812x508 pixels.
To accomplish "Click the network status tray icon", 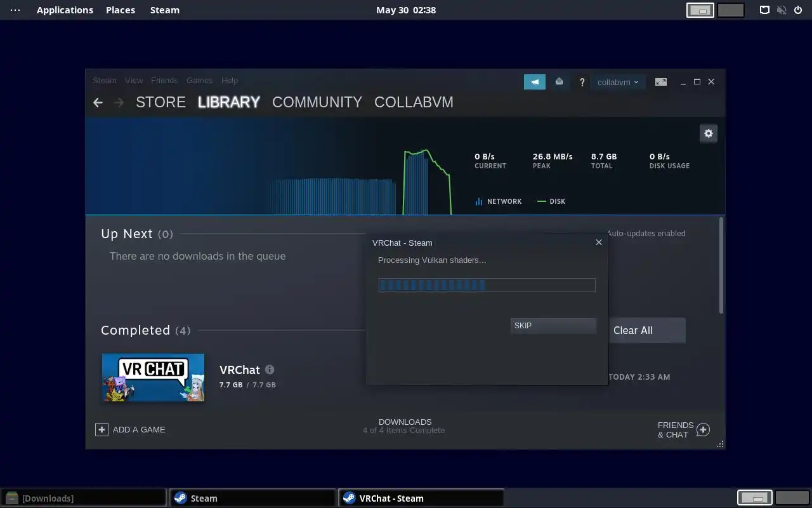I will click(x=765, y=10).
